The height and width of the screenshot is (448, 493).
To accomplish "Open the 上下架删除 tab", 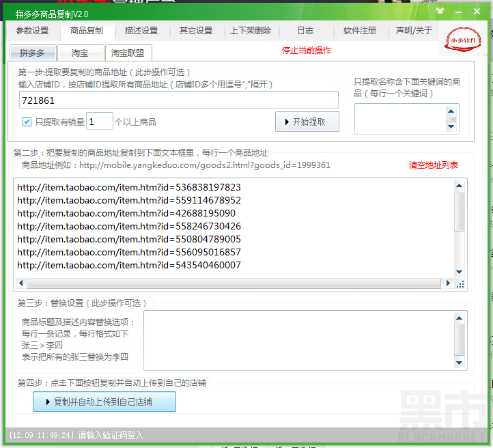I will pyautogui.click(x=251, y=31).
